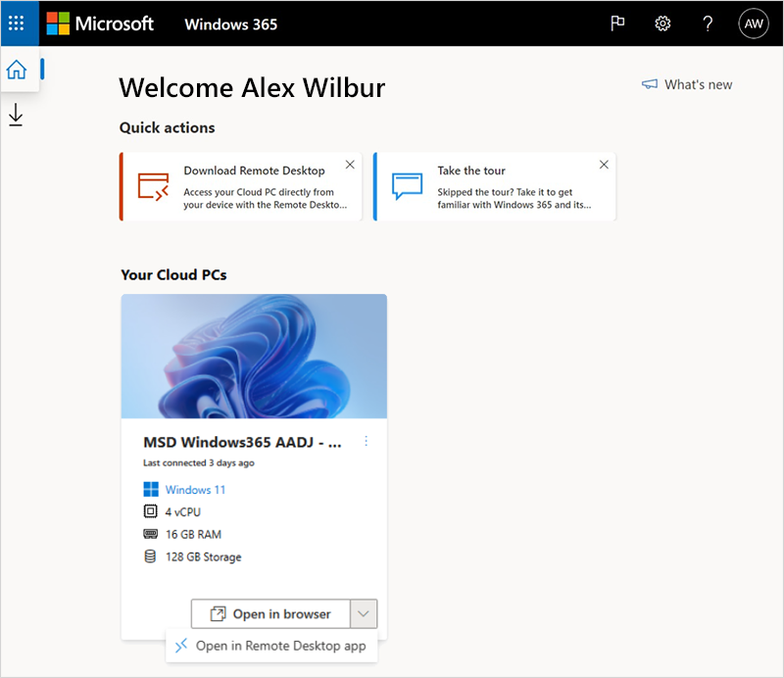Switch to the Windows 365 header tab

point(230,24)
